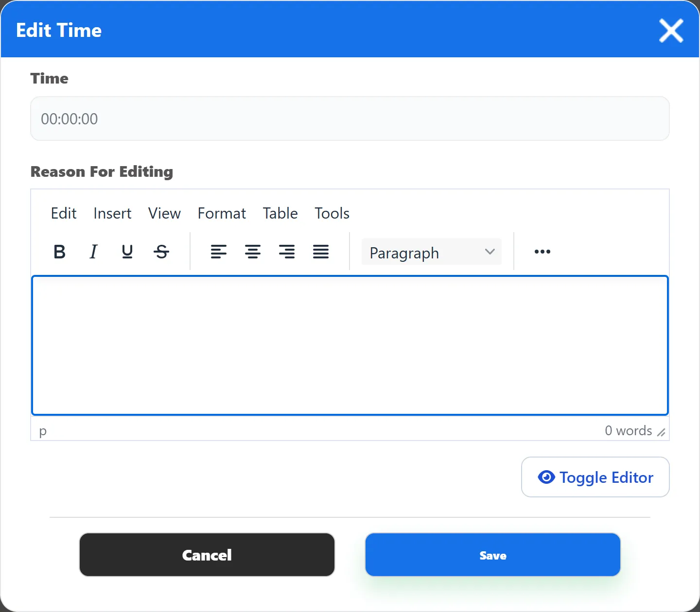This screenshot has height=612, width=700.
Task: Open the Insert menu
Action: click(112, 213)
